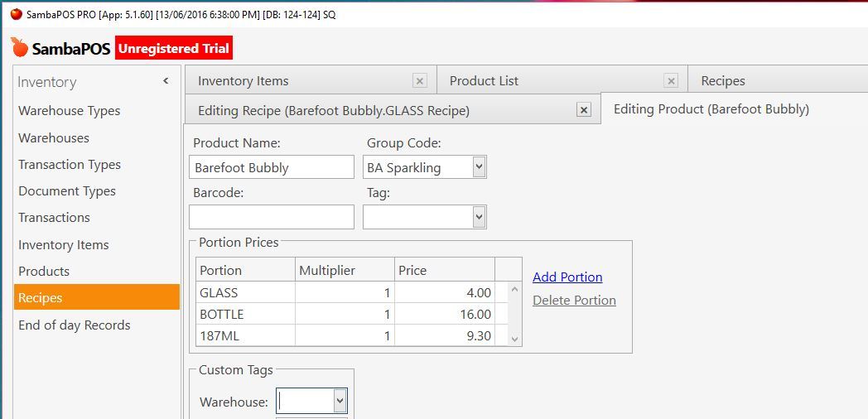Select Products in the sidebar

click(44, 272)
